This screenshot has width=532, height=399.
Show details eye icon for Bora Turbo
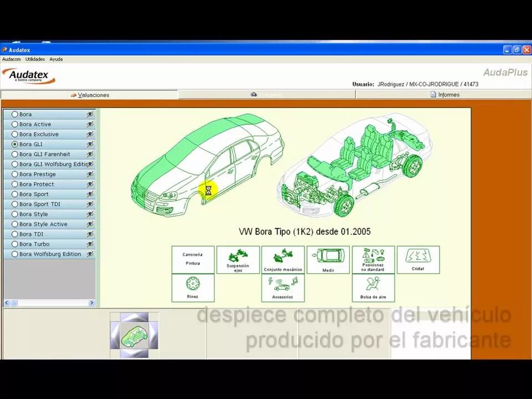point(90,244)
